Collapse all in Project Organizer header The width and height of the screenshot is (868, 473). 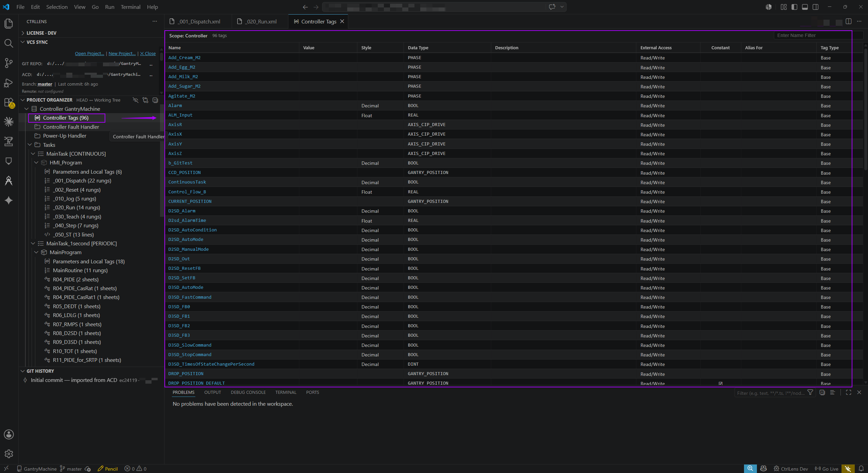tap(155, 100)
